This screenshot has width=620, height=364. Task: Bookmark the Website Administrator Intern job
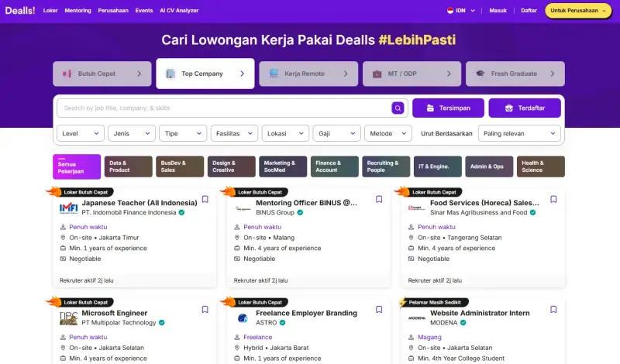(x=553, y=310)
